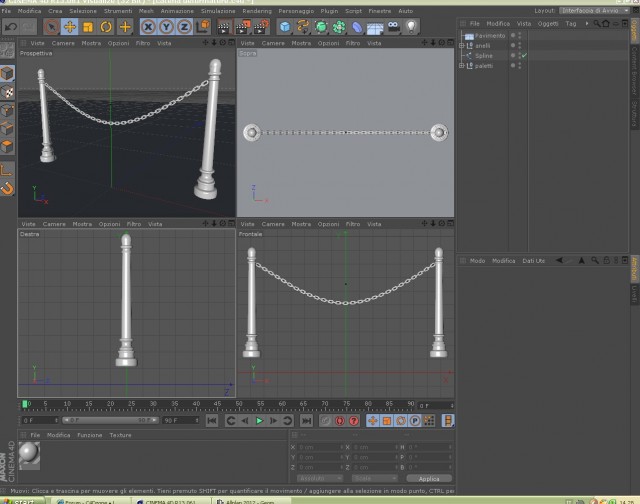Click the Object Manager search icon
640x504 pixels.
pos(597,23)
